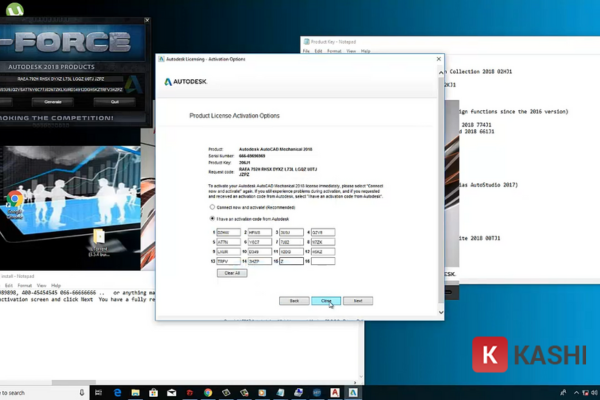This screenshot has height=400, width=600.
Task: Select the folder icon on the desktop
Action: (x=98, y=238)
